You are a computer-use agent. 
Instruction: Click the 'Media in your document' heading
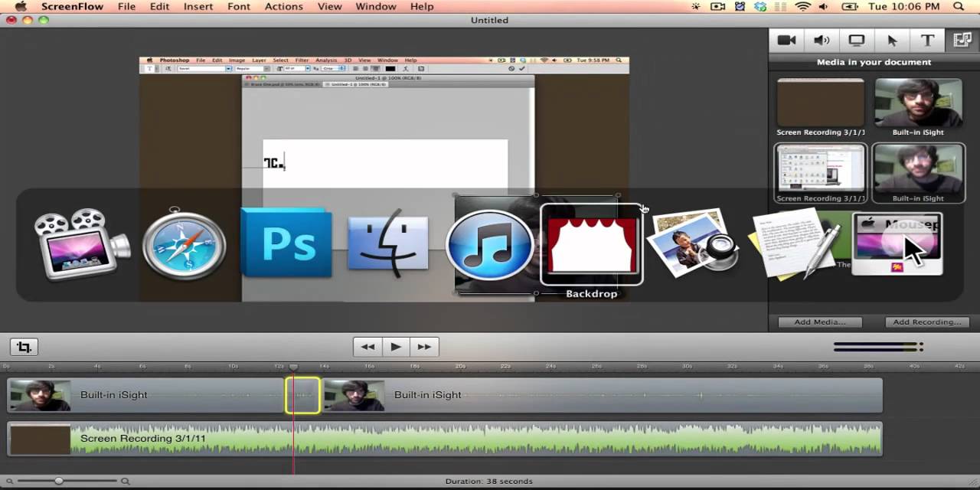pyautogui.click(x=874, y=62)
